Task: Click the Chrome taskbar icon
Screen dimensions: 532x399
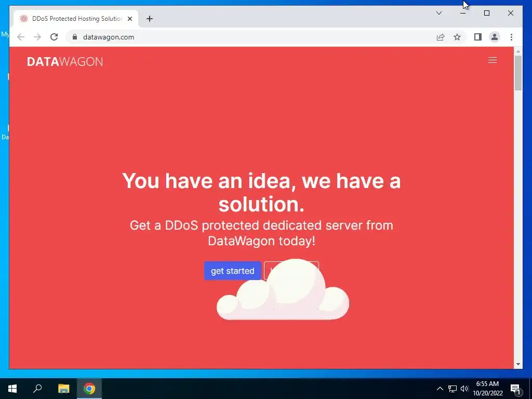Action: click(89, 389)
